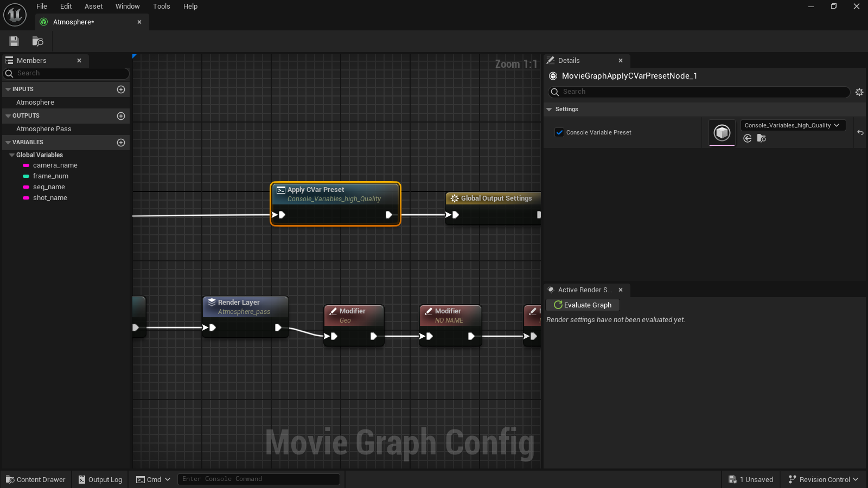Open the Help menu
Viewport: 868px width, 488px height.
click(x=190, y=7)
